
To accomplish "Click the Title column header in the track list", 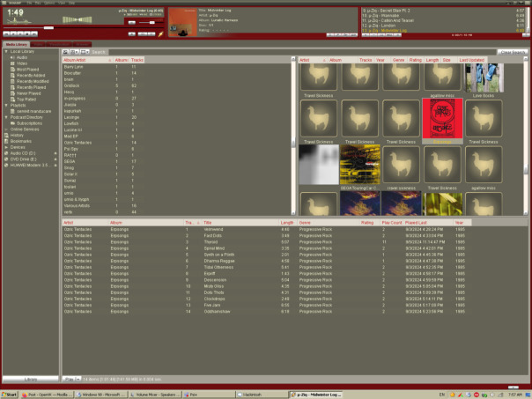I will [x=240, y=223].
